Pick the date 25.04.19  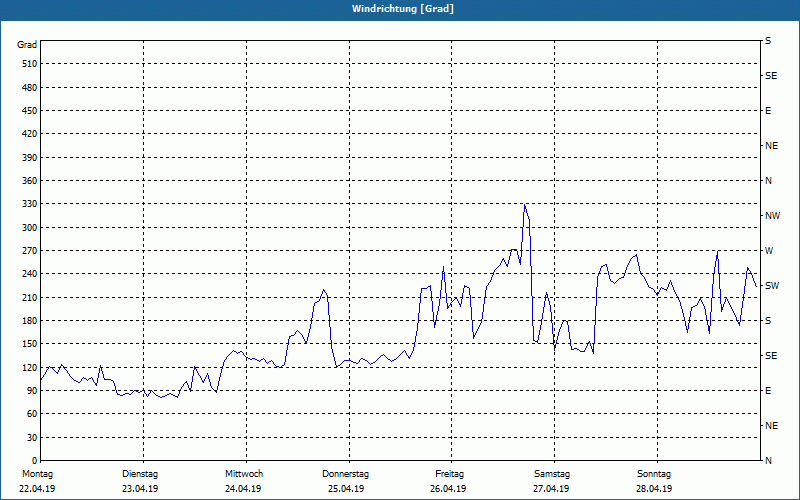[x=346, y=489]
